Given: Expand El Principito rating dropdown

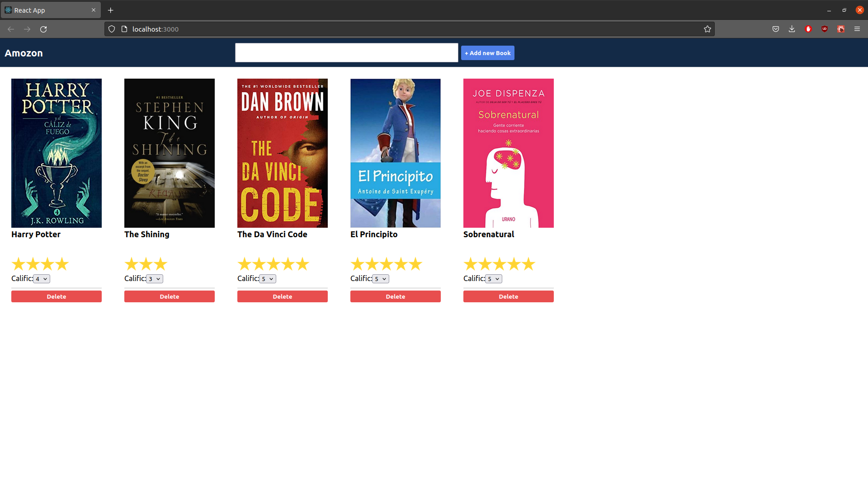Looking at the screenshot, I should coord(381,279).
